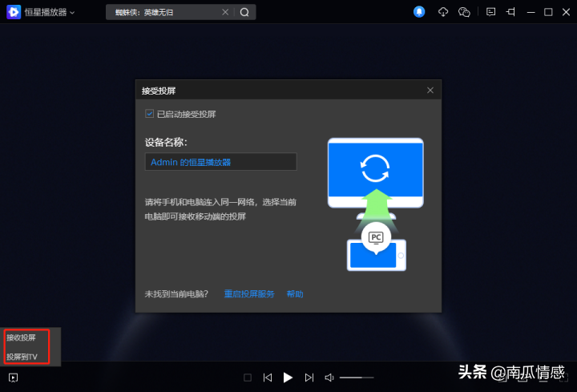Click the WeChat icon in title bar
Image resolution: width=577 pixels, height=392 pixels.
tap(464, 12)
